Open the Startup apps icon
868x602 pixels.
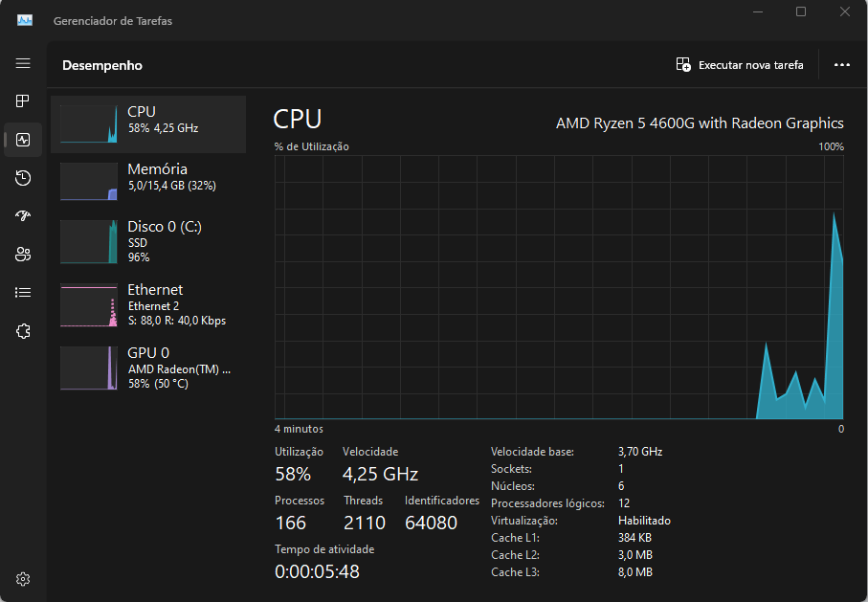(x=23, y=215)
